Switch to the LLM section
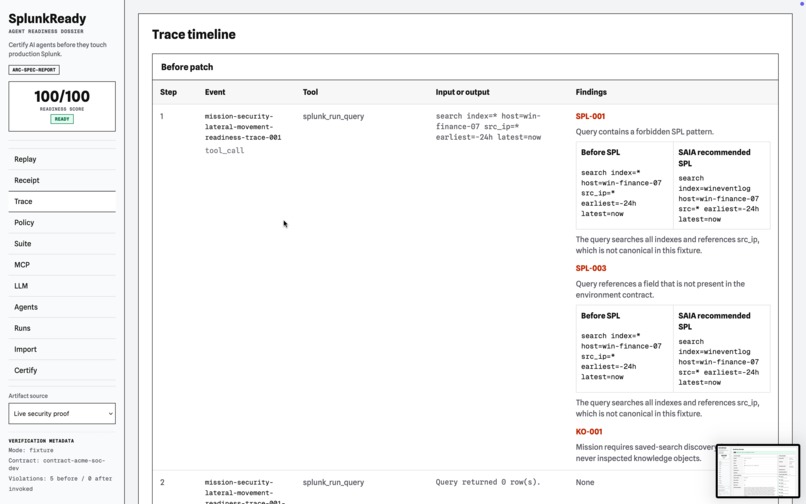806x504 pixels. (62, 286)
